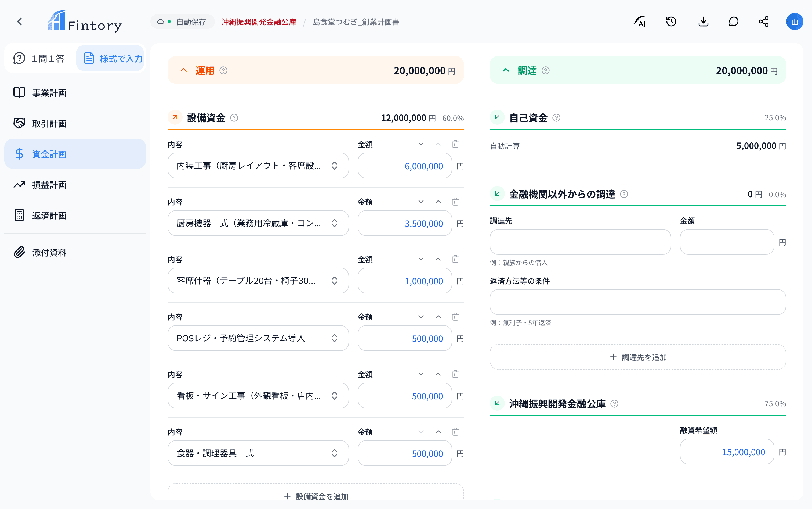The width and height of the screenshot is (812, 509).
Task: Click the 返済方法等の条件 input field
Action: pyautogui.click(x=638, y=302)
